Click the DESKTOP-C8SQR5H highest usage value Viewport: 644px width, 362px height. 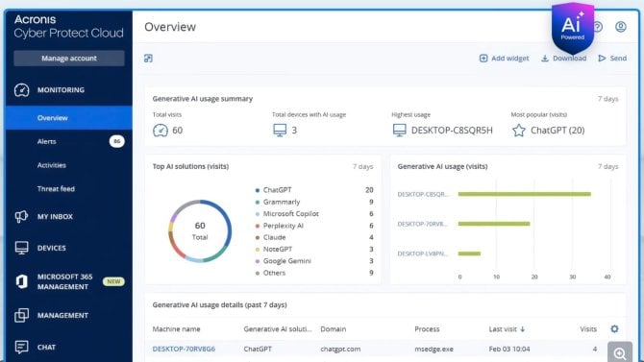coord(452,131)
